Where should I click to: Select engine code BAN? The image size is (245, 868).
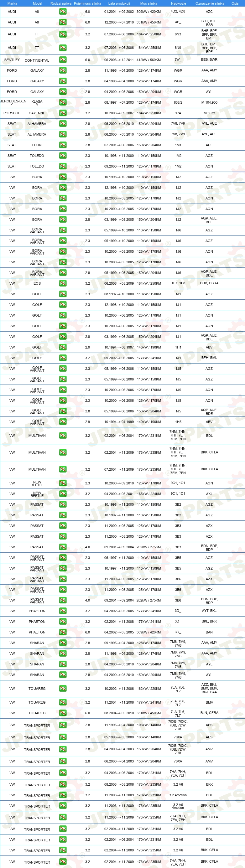coord(209,633)
